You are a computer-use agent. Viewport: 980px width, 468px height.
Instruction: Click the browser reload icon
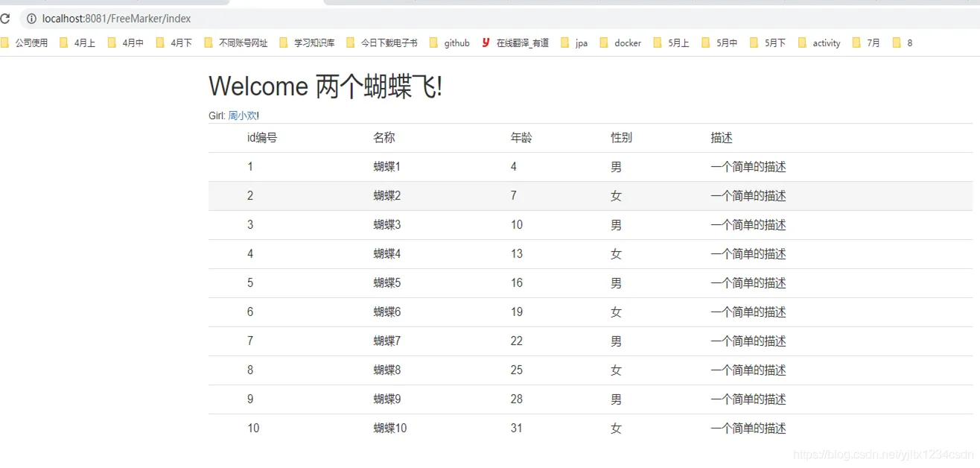[5, 19]
